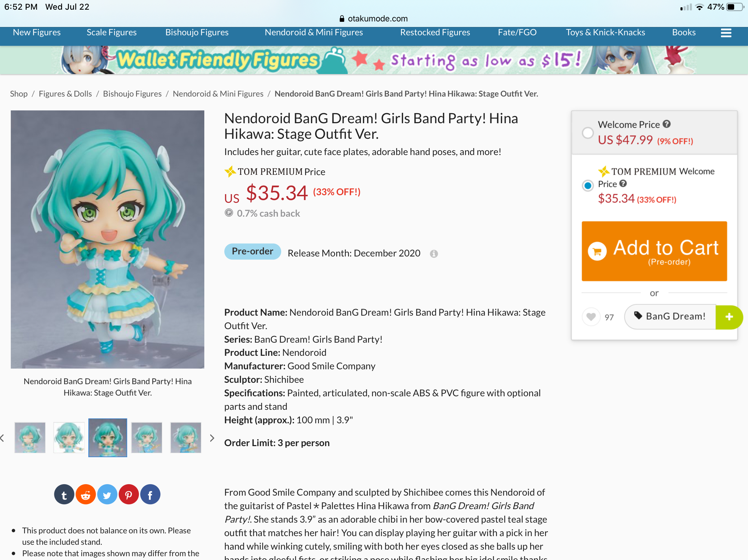Screen dimensions: 748x560
Task: Click the heart wishlist icon
Action: pyautogui.click(x=591, y=317)
